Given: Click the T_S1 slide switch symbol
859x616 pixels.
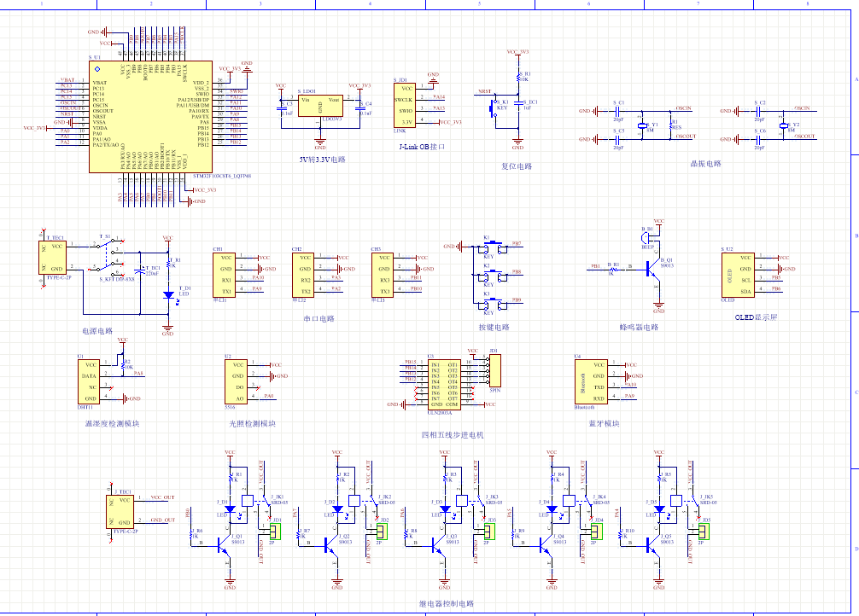Looking at the screenshot, I should (109, 253).
